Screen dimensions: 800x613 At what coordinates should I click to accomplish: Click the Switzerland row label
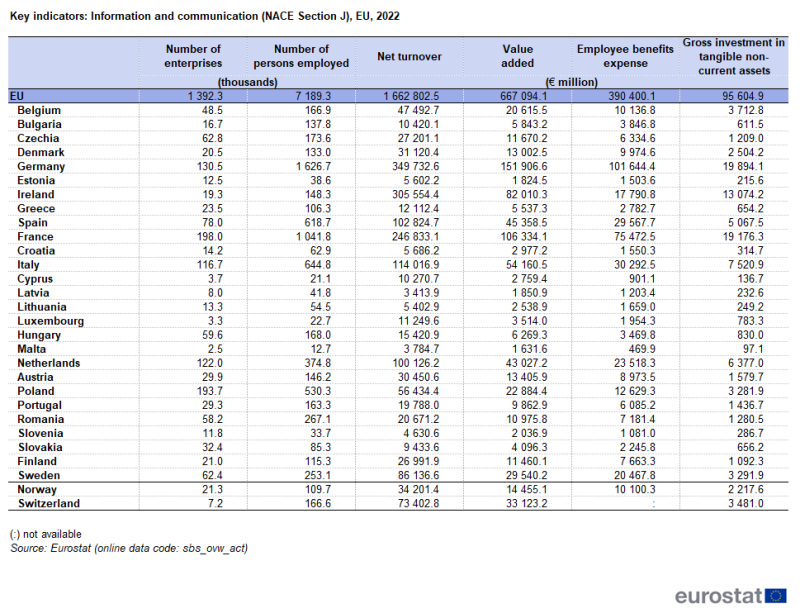tap(47, 504)
